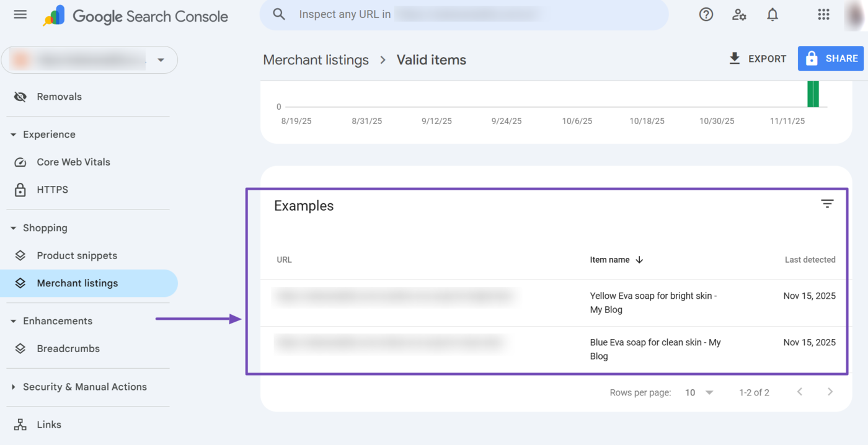Open the property selector dropdown

(x=160, y=60)
